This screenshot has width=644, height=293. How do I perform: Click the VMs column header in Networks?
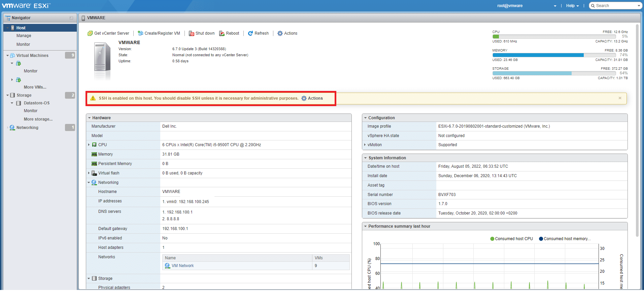point(331,258)
